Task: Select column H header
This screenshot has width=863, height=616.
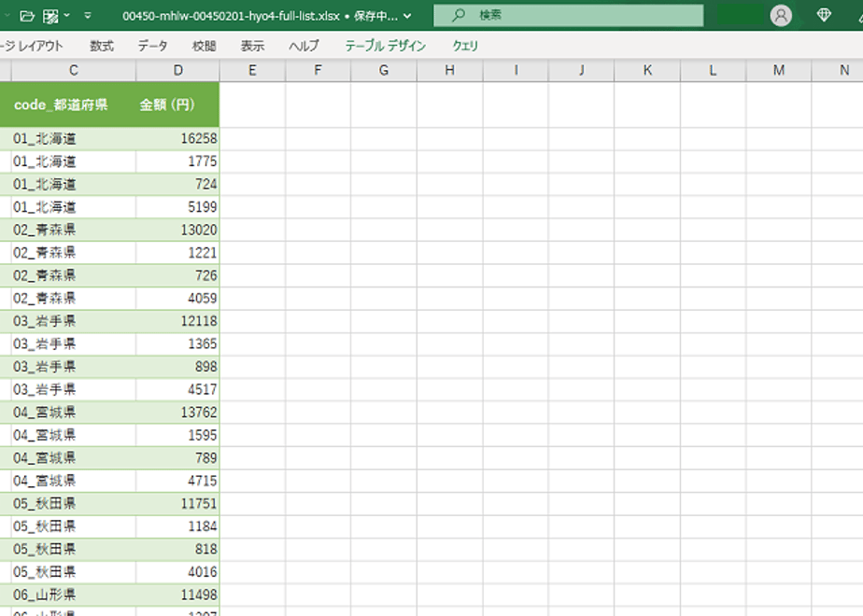Action: [449, 70]
